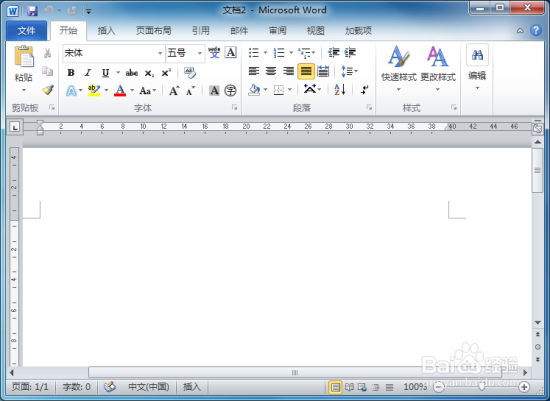Align text left
The width and height of the screenshot is (550, 401).
(254, 72)
